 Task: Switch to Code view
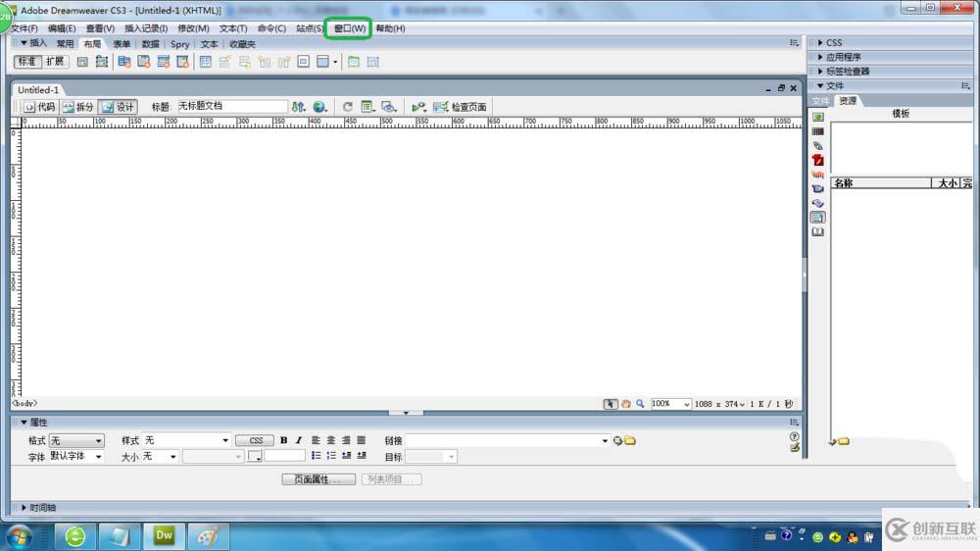pos(39,107)
